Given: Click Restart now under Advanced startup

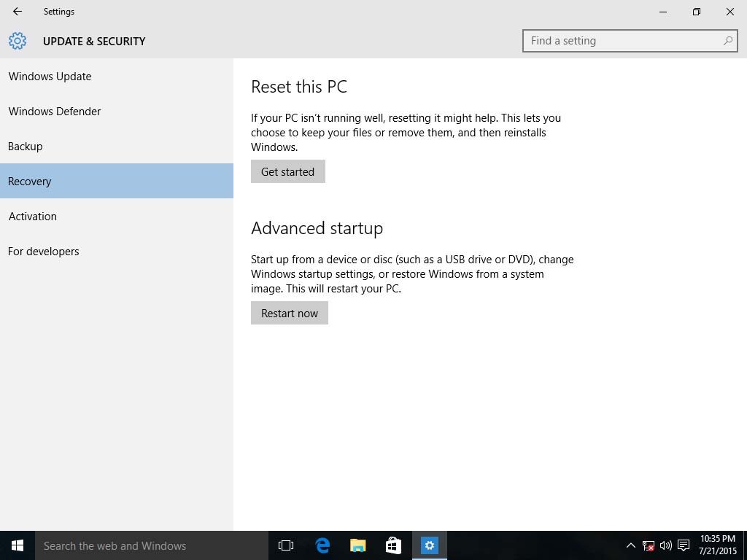Looking at the screenshot, I should pyautogui.click(x=290, y=314).
